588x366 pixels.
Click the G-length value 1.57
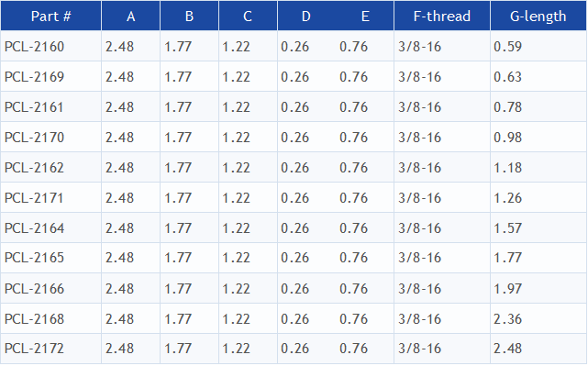[508, 228]
